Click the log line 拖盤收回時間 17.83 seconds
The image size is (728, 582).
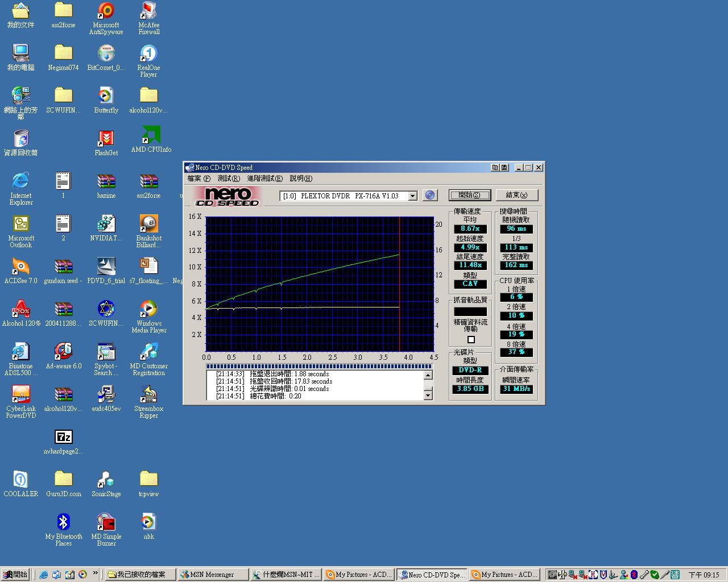[274, 381]
